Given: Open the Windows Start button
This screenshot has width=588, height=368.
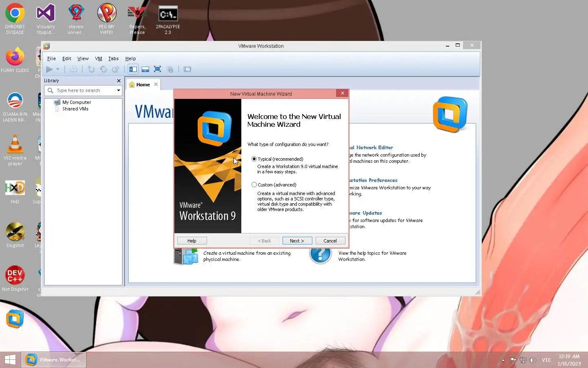Looking at the screenshot, I should pyautogui.click(x=10, y=360).
